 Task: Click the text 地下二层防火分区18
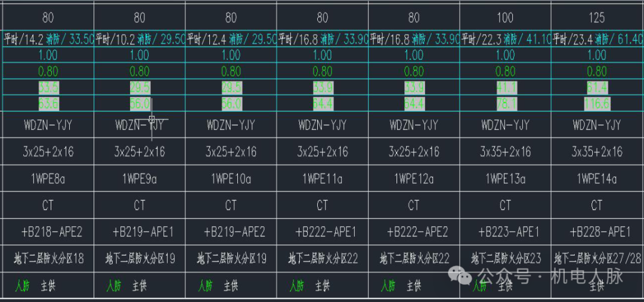tap(48, 259)
